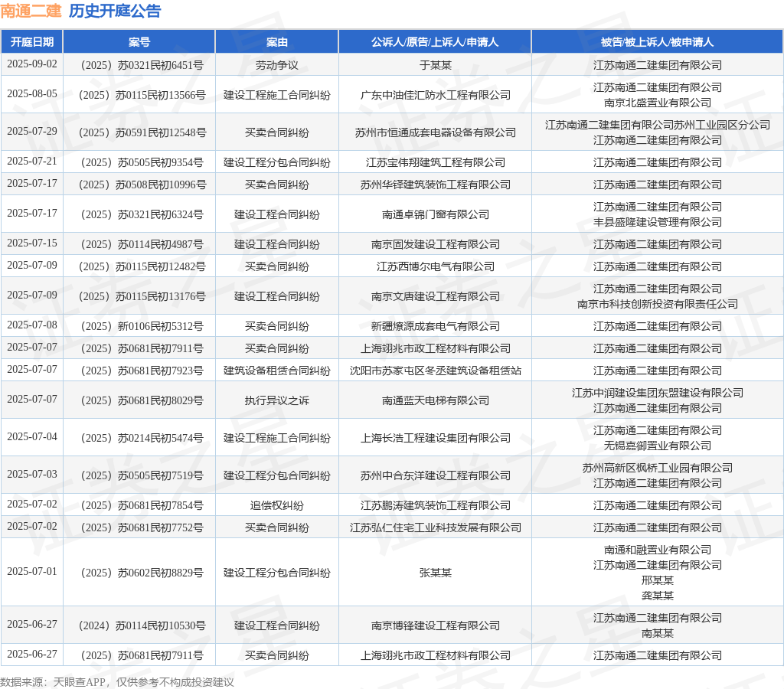Click 南通和融置业有限公司

658,550
